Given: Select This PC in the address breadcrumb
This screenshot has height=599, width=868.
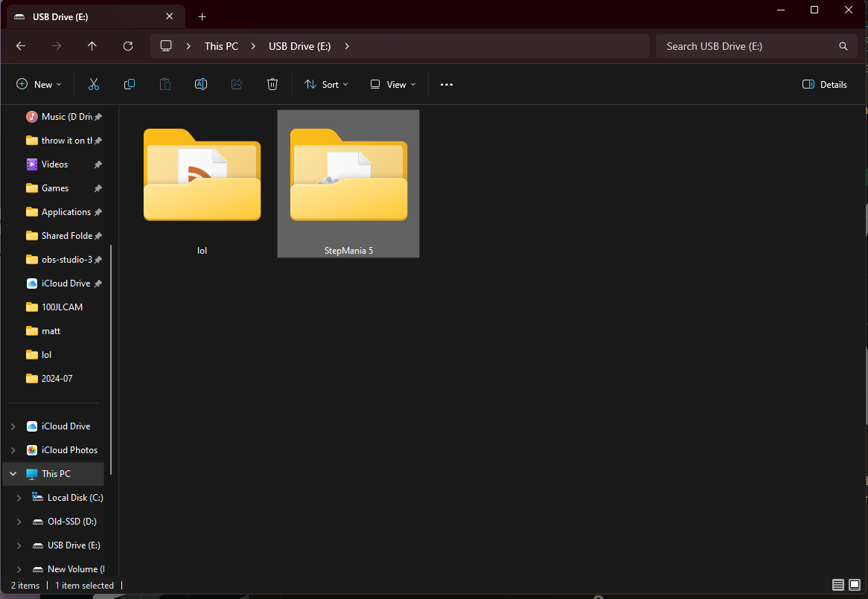Looking at the screenshot, I should (221, 46).
